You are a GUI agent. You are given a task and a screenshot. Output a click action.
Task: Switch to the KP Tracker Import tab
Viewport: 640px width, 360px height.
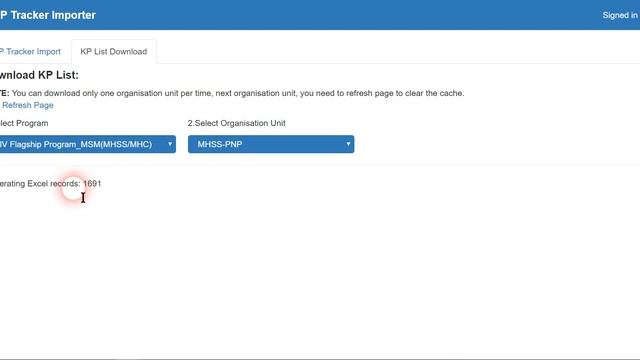pyautogui.click(x=30, y=51)
